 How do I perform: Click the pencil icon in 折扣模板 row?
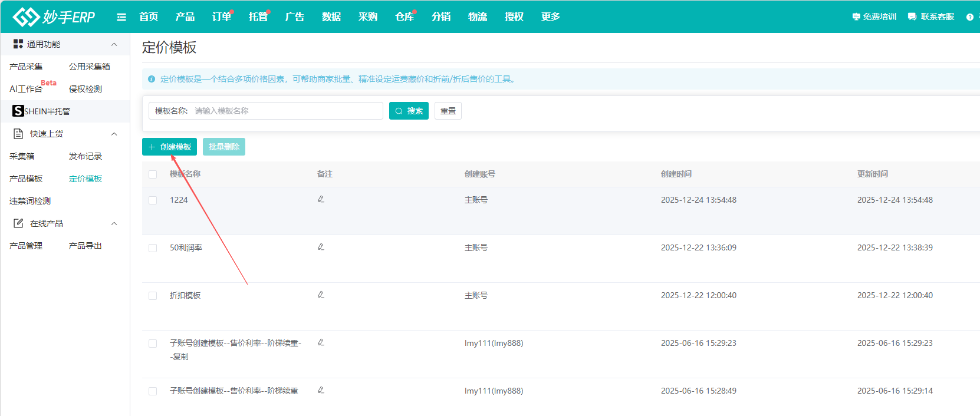point(321,295)
